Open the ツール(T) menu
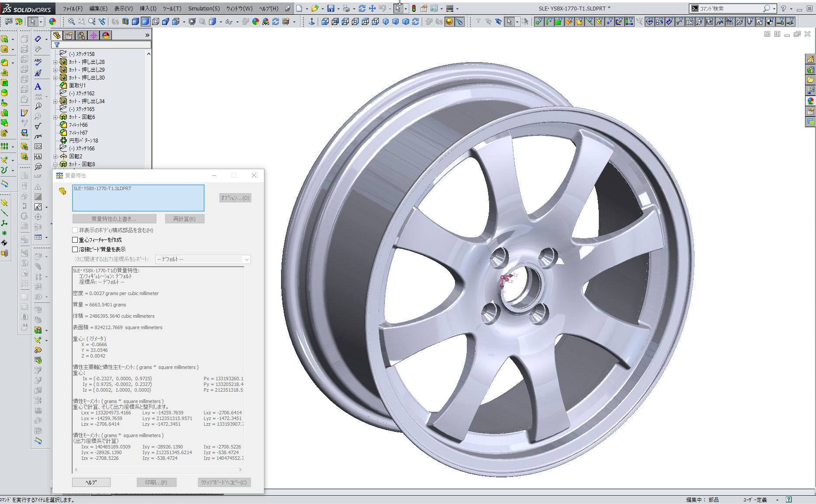The image size is (816, 504). tap(172, 8)
